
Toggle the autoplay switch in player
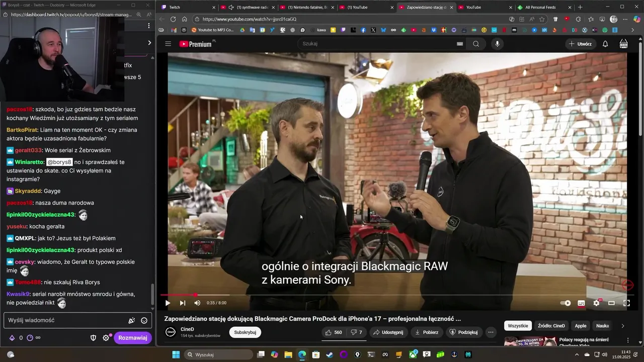coord(566,303)
